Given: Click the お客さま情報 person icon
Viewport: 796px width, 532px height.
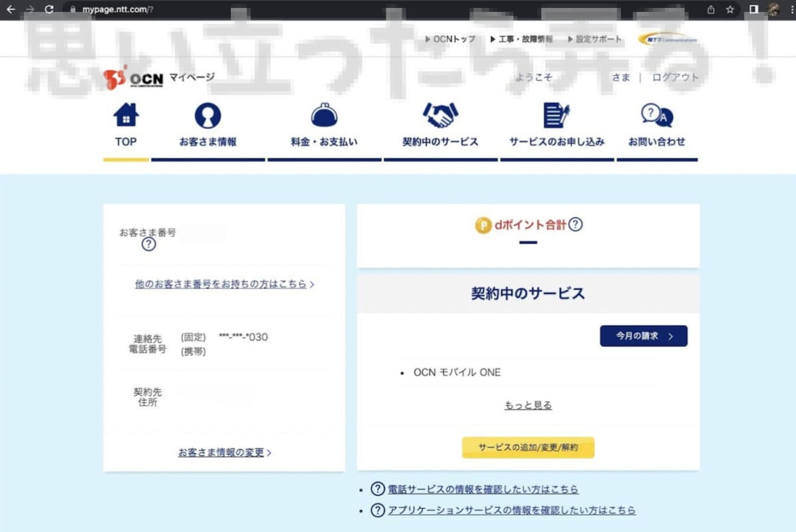Looking at the screenshot, I should pos(207,116).
